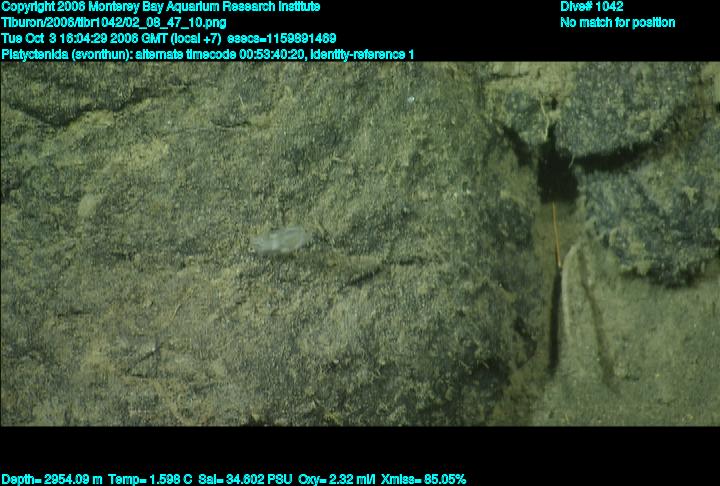Select the Tiburon file path text

click(114, 22)
